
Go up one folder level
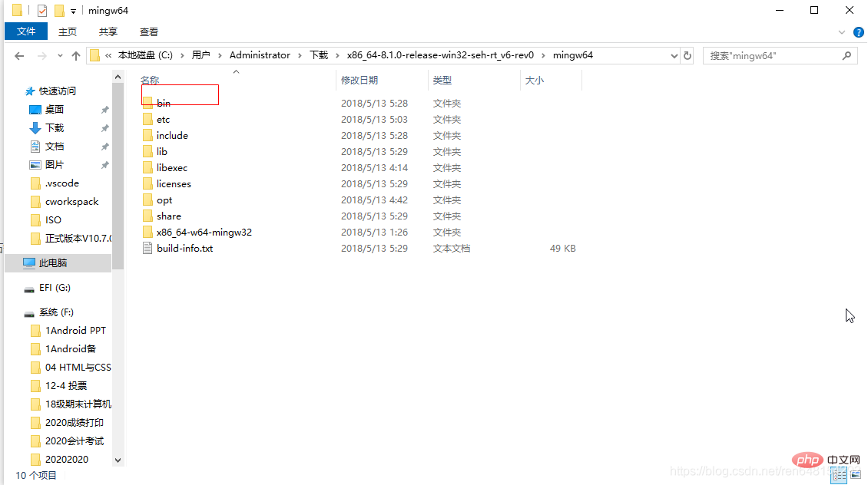76,56
